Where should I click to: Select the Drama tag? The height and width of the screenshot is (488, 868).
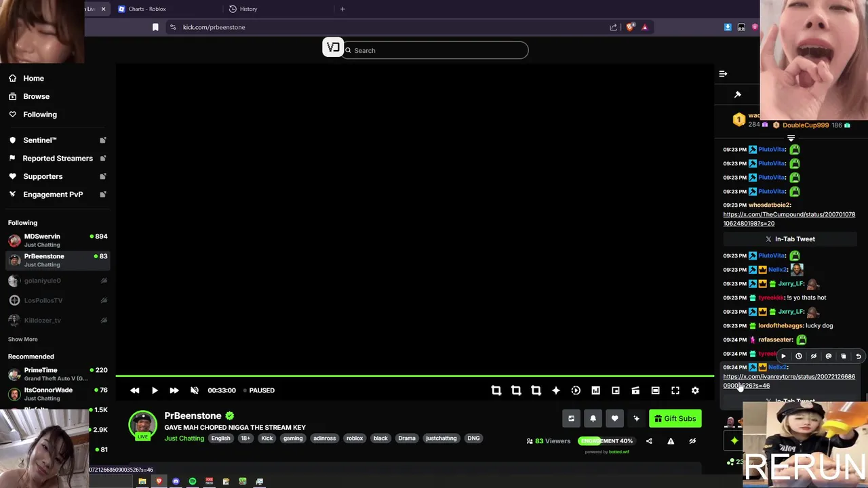coord(407,439)
